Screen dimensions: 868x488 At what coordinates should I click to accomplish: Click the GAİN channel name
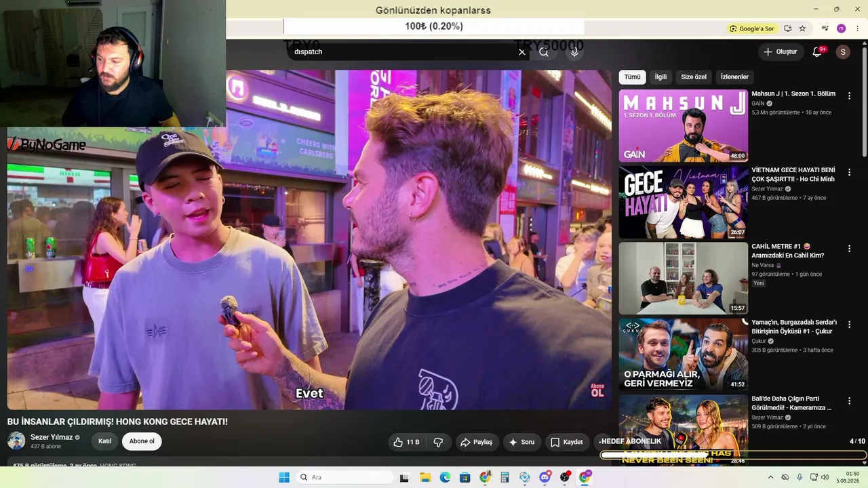tap(758, 104)
